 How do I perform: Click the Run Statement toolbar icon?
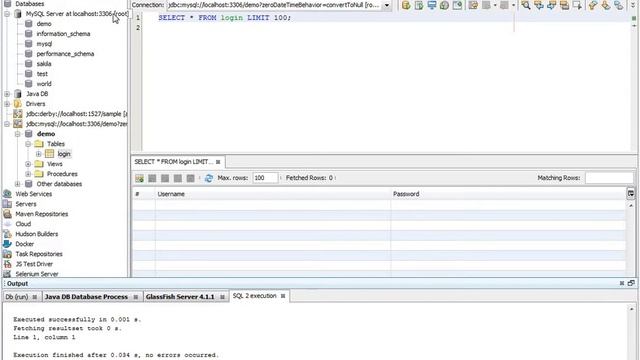coord(419,5)
